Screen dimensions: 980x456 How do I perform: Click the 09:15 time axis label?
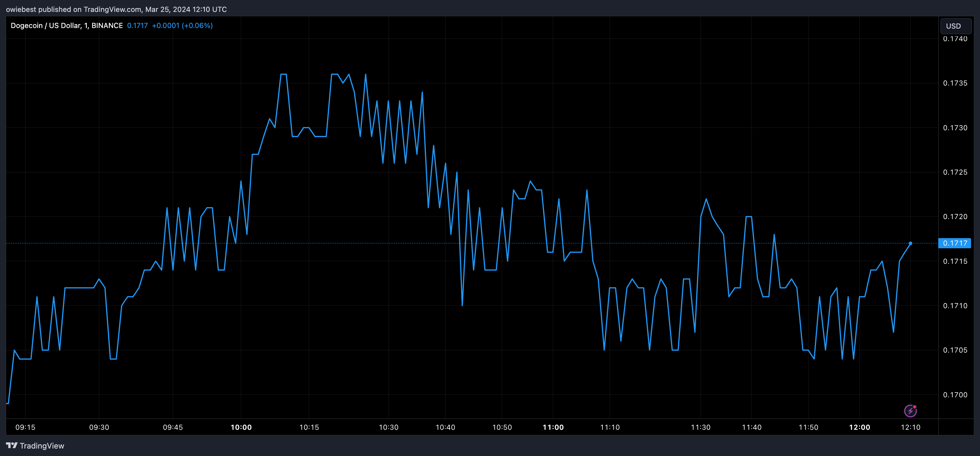point(25,427)
